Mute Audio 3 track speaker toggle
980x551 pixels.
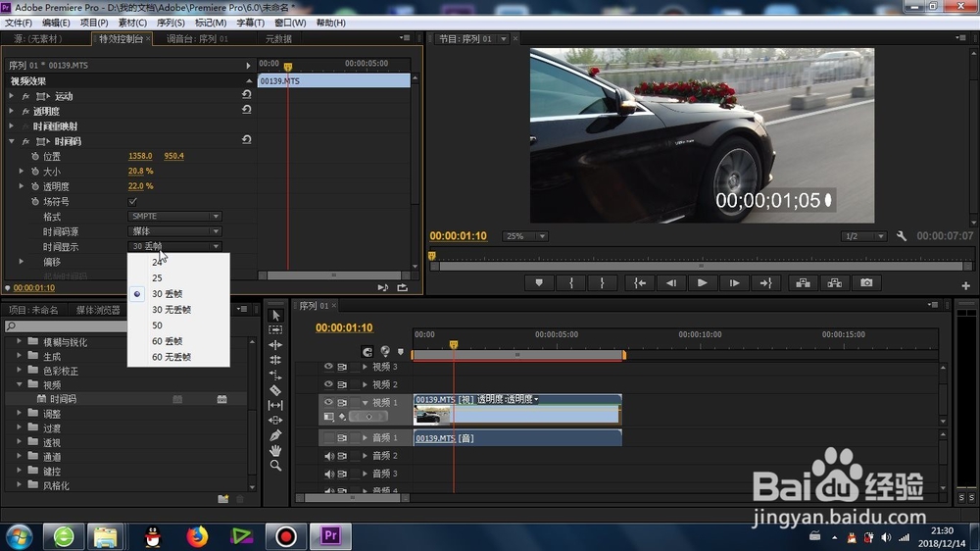pyautogui.click(x=328, y=474)
